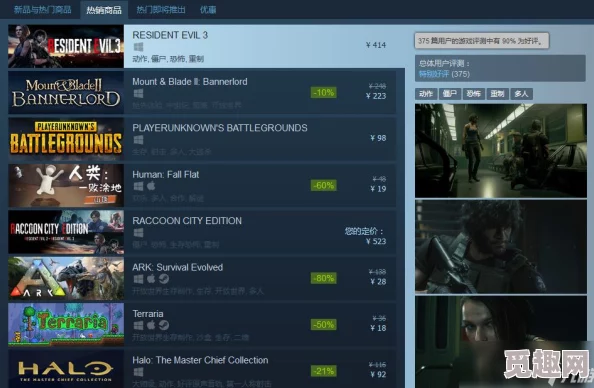View the subway train screenshot of Resident Evil 3

[x=501, y=150]
